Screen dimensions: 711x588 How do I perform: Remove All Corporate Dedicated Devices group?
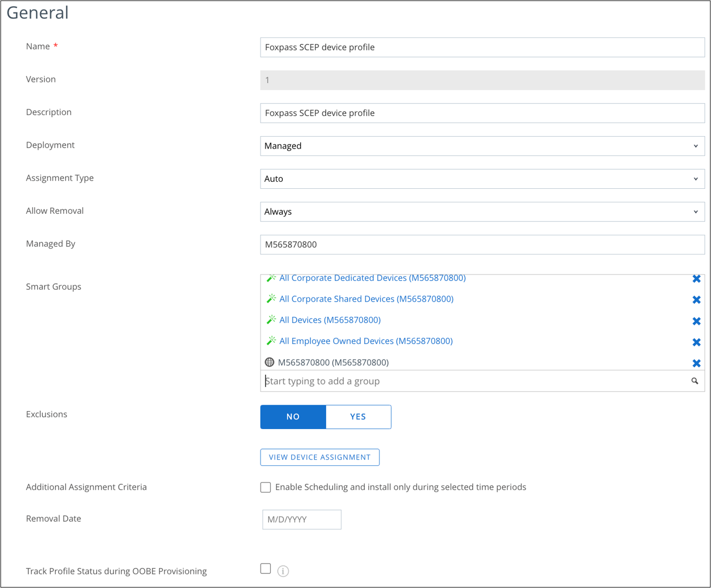point(696,279)
